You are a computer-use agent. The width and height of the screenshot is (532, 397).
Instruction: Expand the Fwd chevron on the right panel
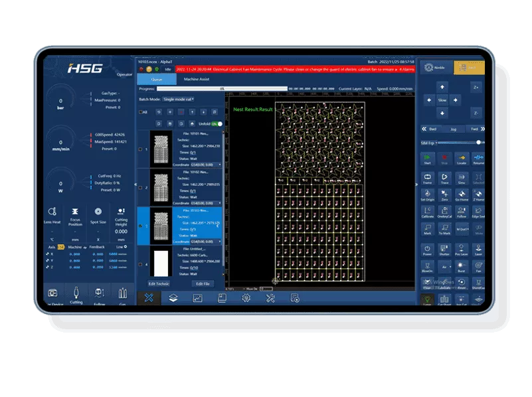(x=483, y=129)
